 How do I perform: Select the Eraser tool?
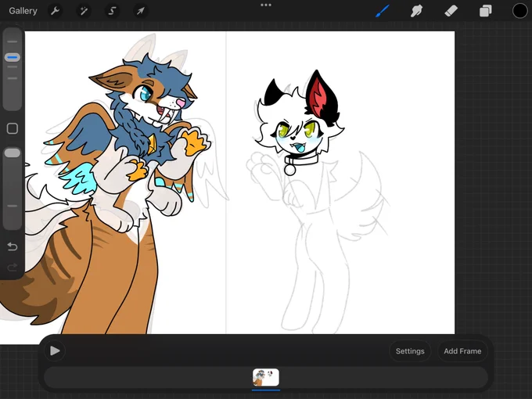(451, 11)
